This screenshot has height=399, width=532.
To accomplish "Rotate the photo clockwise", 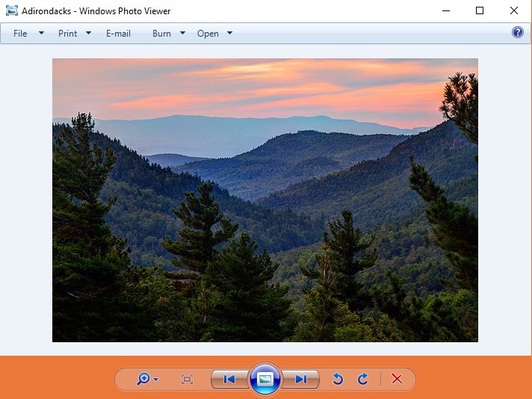I will [363, 380].
